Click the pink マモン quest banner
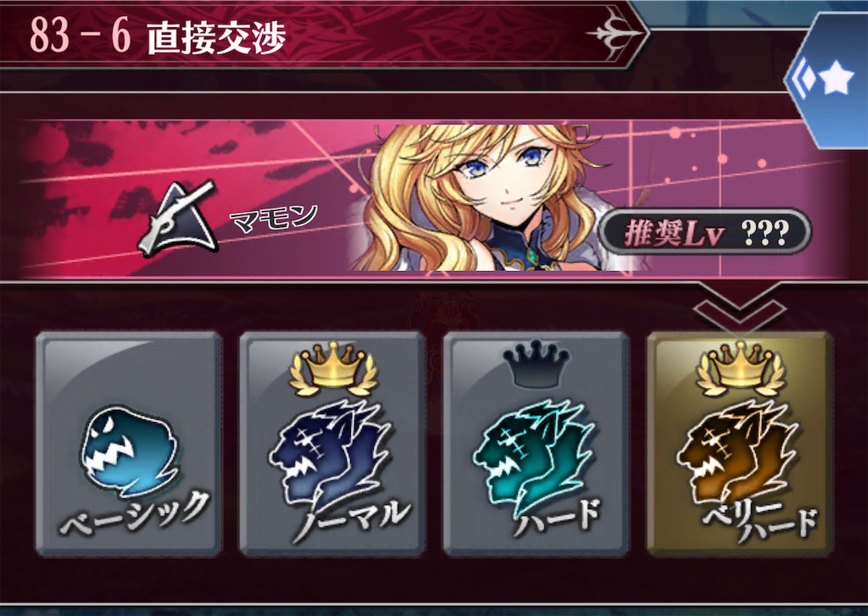868x616 pixels. point(433,198)
